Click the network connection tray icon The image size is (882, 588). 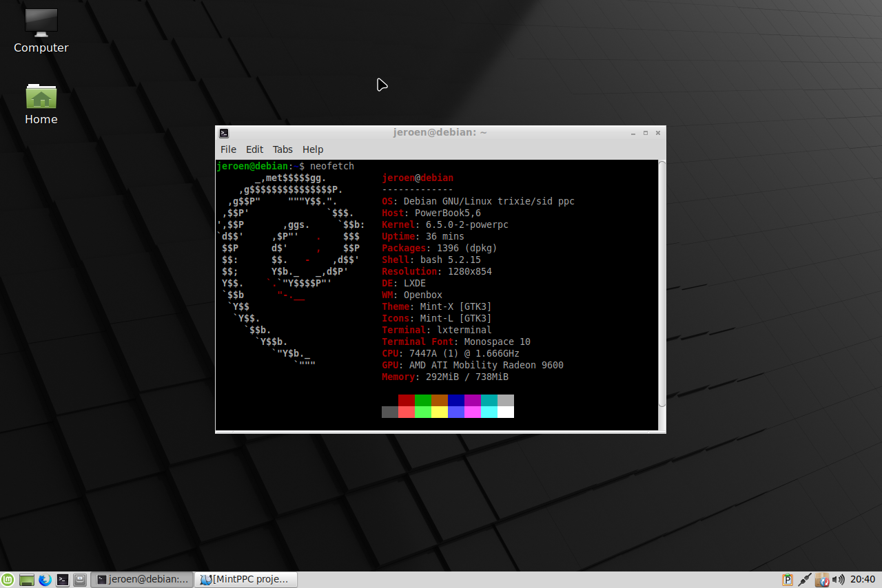pyautogui.click(x=804, y=580)
